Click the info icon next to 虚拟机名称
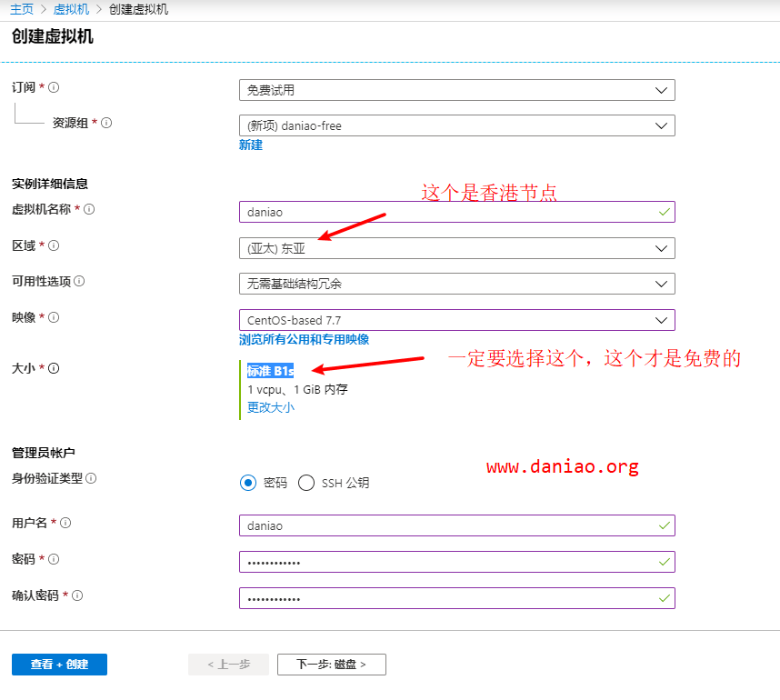 click(x=89, y=209)
